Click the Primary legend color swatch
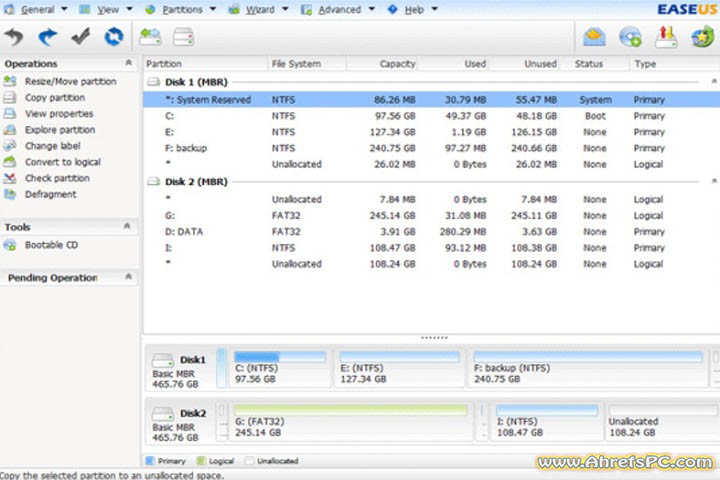This screenshot has height=480, width=720. [x=150, y=460]
